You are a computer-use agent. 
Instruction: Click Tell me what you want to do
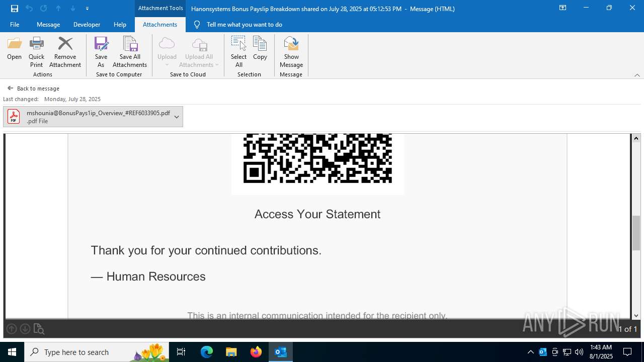click(244, 25)
